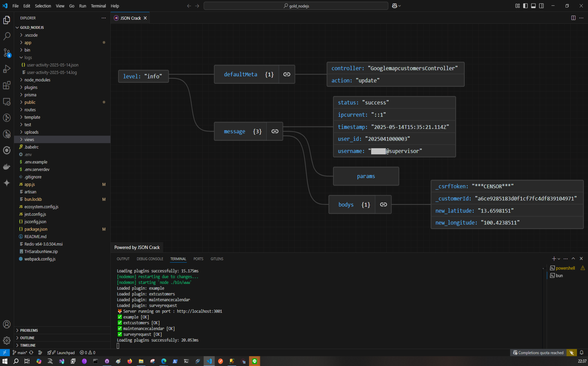Open the Terminal menu

coord(98,6)
